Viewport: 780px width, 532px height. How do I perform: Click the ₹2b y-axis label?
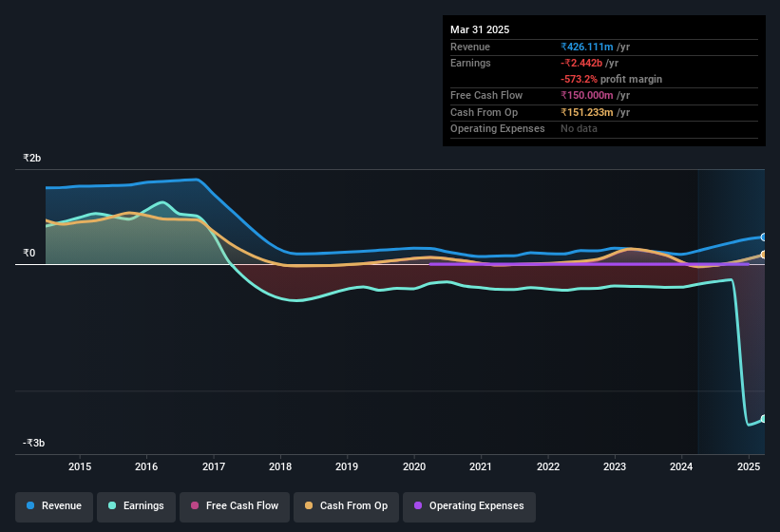[x=32, y=158]
